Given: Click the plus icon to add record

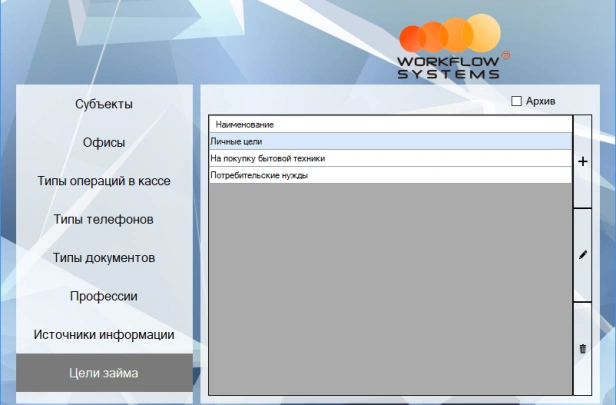Looking at the screenshot, I should pos(583,161).
